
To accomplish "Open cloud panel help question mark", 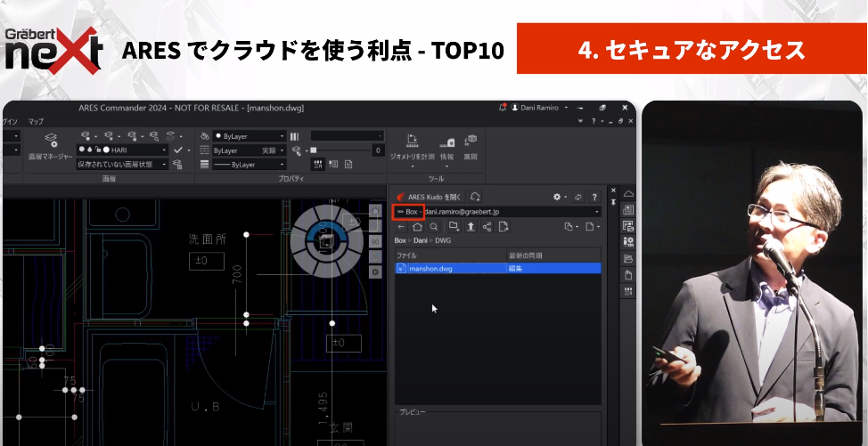I will (x=594, y=197).
